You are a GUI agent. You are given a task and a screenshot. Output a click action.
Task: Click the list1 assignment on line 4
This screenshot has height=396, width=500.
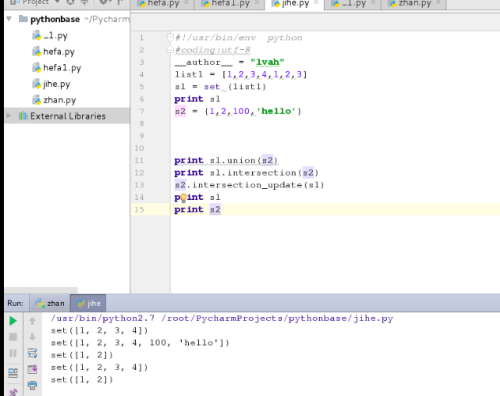click(x=241, y=74)
